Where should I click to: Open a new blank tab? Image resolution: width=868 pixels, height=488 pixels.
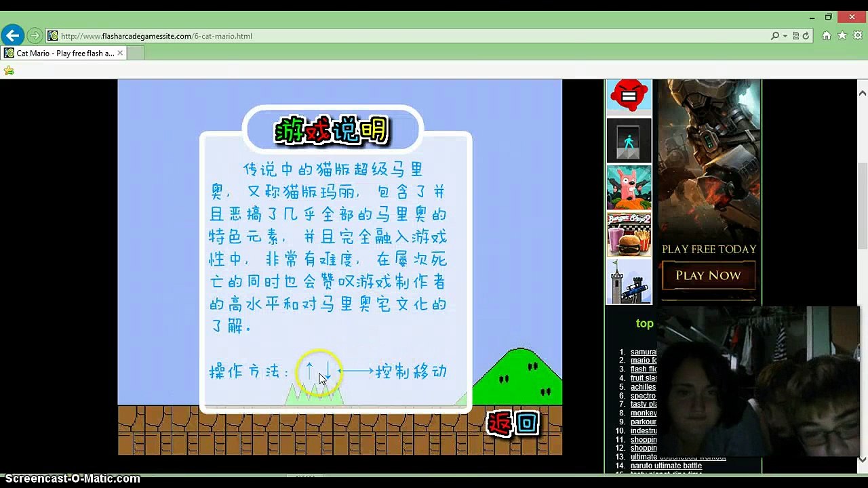[x=135, y=53]
